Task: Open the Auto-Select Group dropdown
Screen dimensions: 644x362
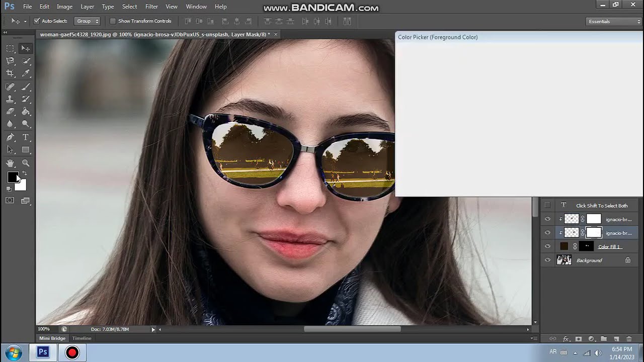Action: point(88,21)
